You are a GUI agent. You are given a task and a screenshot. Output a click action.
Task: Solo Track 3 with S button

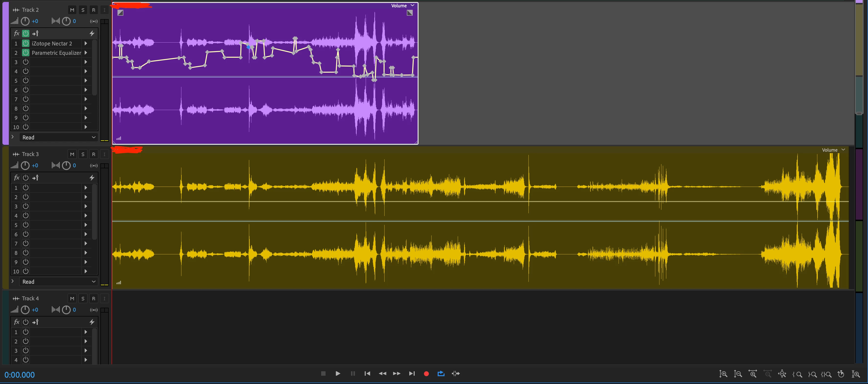[83, 155]
